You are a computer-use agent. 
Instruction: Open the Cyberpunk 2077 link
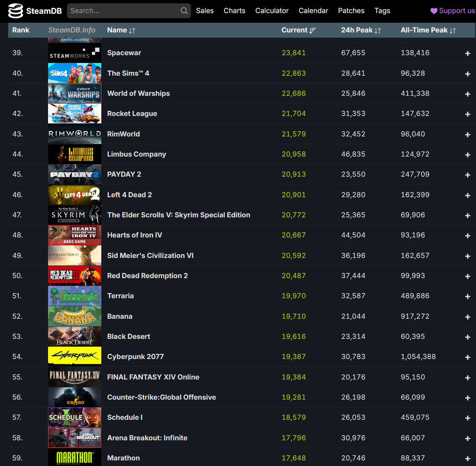pos(136,356)
